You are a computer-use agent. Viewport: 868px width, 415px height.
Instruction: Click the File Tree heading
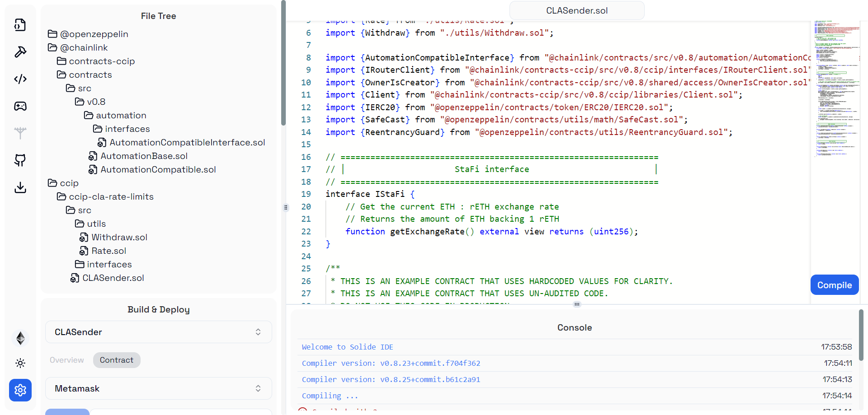pos(158,16)
